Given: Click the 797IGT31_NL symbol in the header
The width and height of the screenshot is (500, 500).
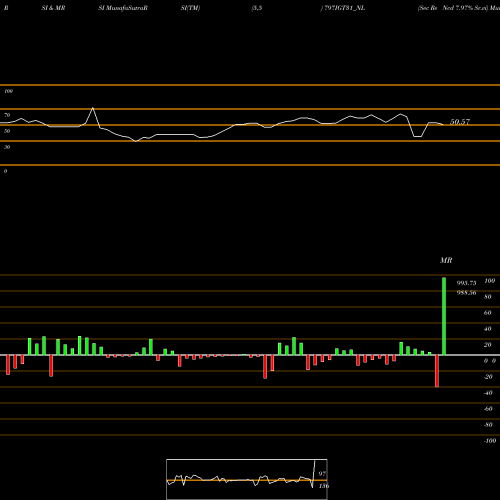Looking at the screenshot, I should (x=345, y=8).
